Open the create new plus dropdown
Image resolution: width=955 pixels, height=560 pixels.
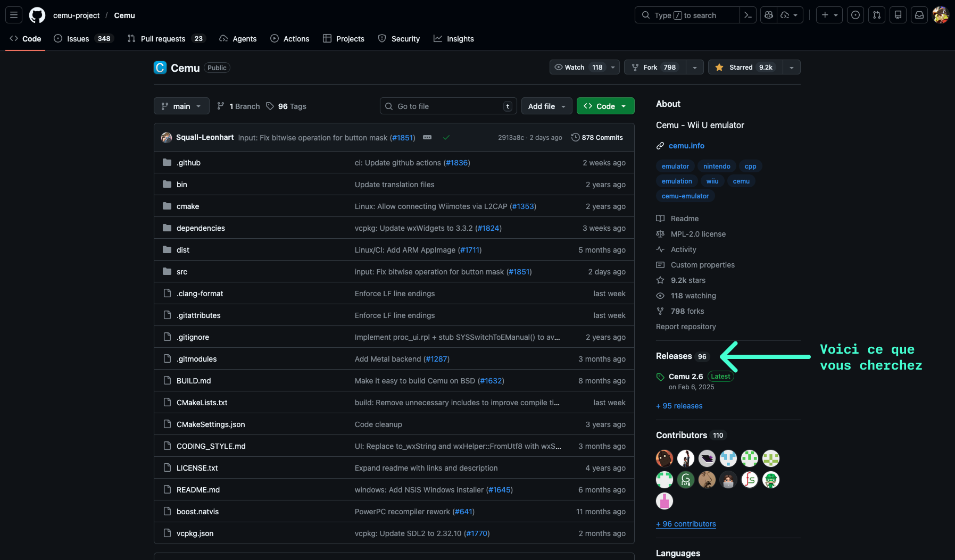[829, 15]
